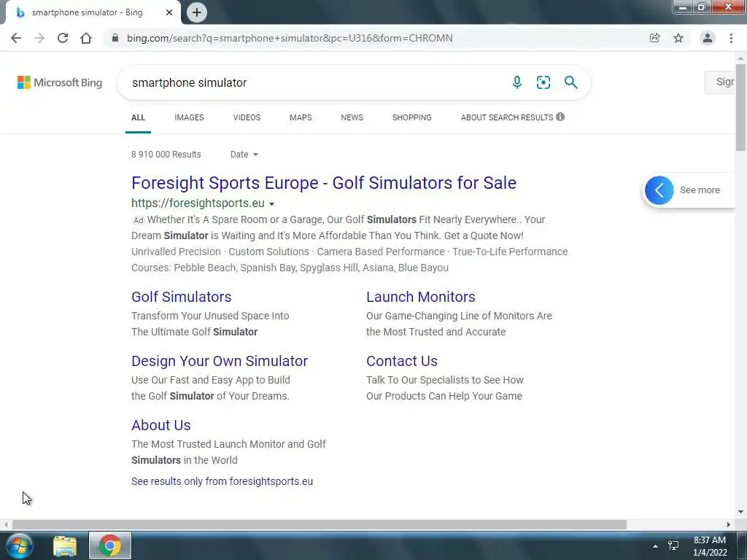Open the About Us sitelink
This screenshot has height=560, width=747.
[x=161, y=425]
